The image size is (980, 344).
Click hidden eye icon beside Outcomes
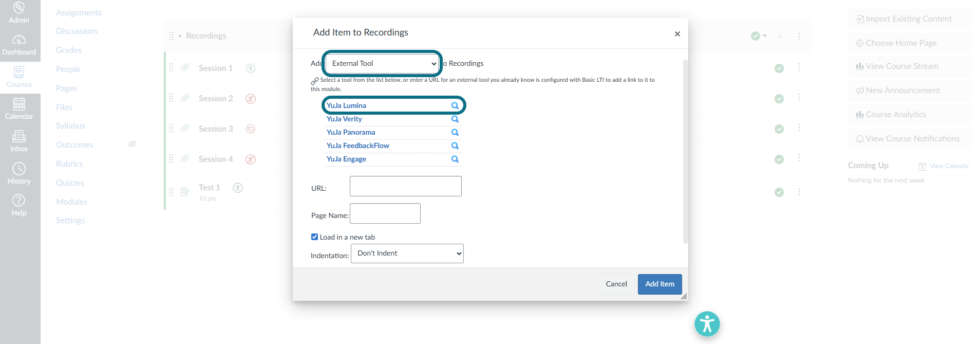pyautogui.click(x=132, y=144)
